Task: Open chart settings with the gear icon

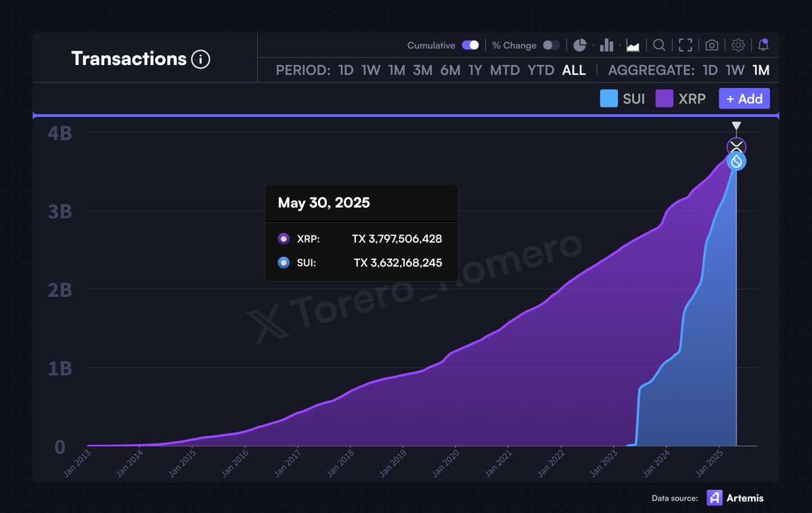Action: pos(737,45)
